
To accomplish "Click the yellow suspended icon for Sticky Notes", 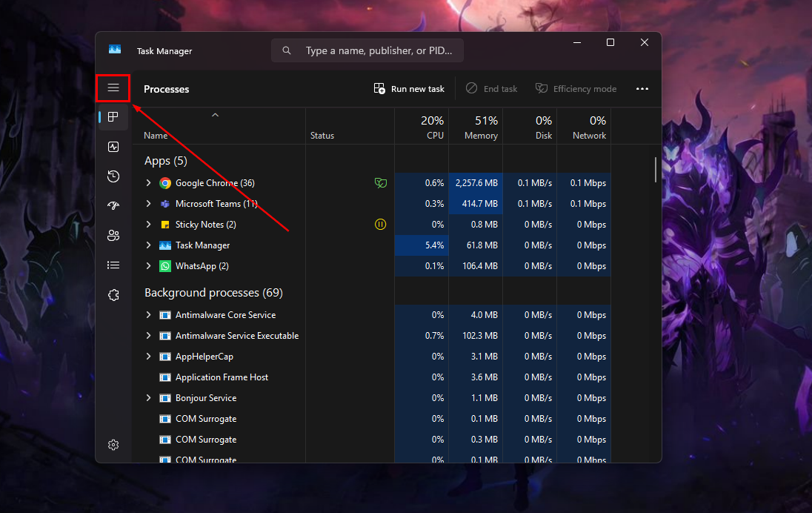I will [x=380, y=224].
